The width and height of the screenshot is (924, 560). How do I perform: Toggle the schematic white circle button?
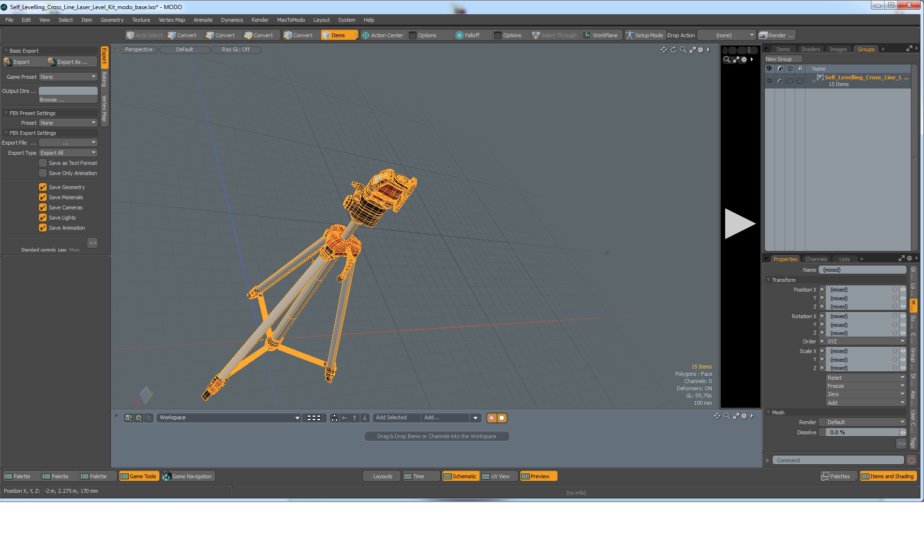coord(502,418)
